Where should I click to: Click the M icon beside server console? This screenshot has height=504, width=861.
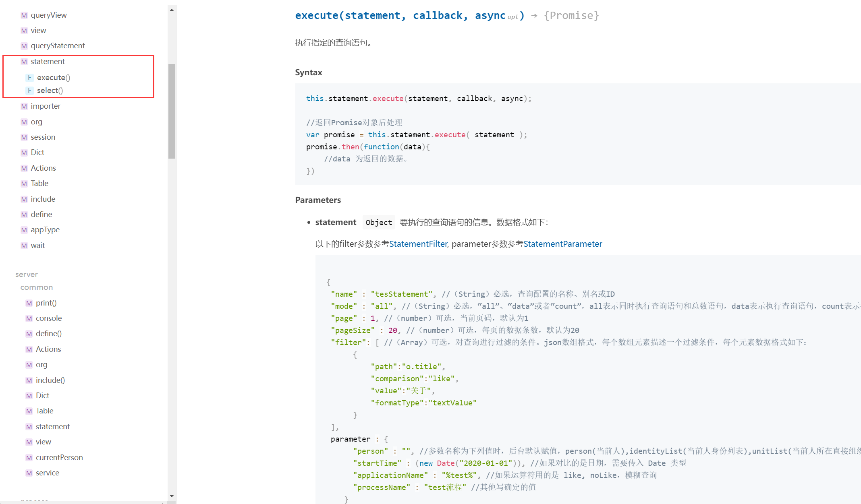coord(29,318)
